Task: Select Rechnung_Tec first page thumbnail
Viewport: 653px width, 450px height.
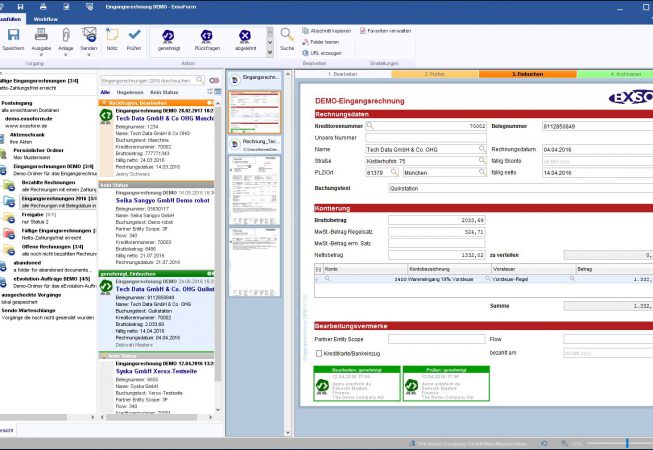Action: point(254,190)
